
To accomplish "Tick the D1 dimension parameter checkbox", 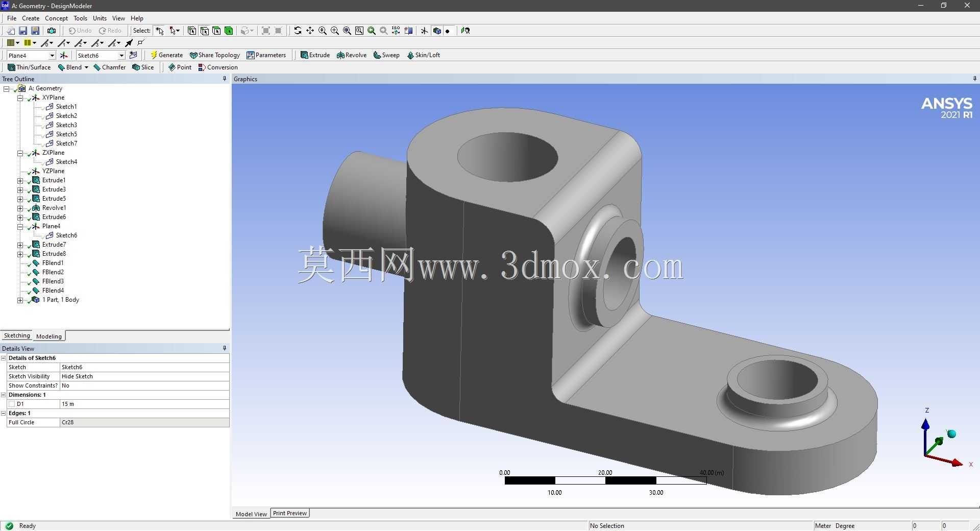I will 12,404.
